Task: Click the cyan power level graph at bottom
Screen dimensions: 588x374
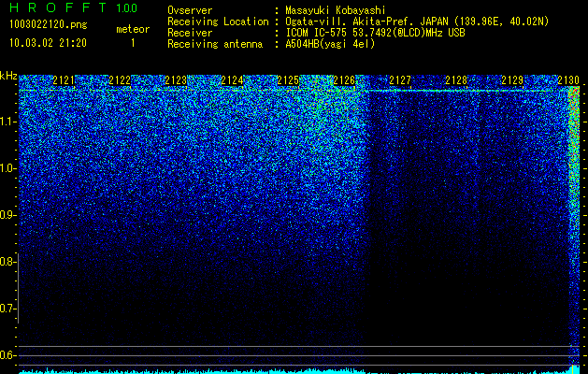Action: pyautogui.click(x=299, y=370)
